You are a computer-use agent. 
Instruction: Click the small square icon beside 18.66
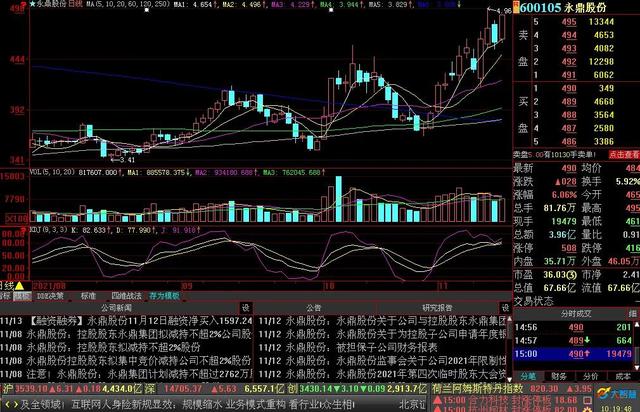588,400
